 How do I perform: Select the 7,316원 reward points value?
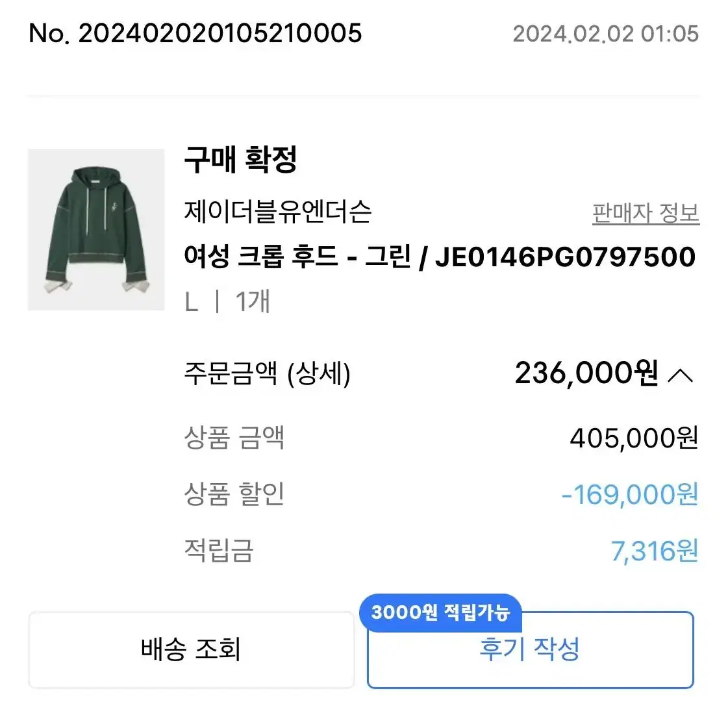(x=654, y=551)
